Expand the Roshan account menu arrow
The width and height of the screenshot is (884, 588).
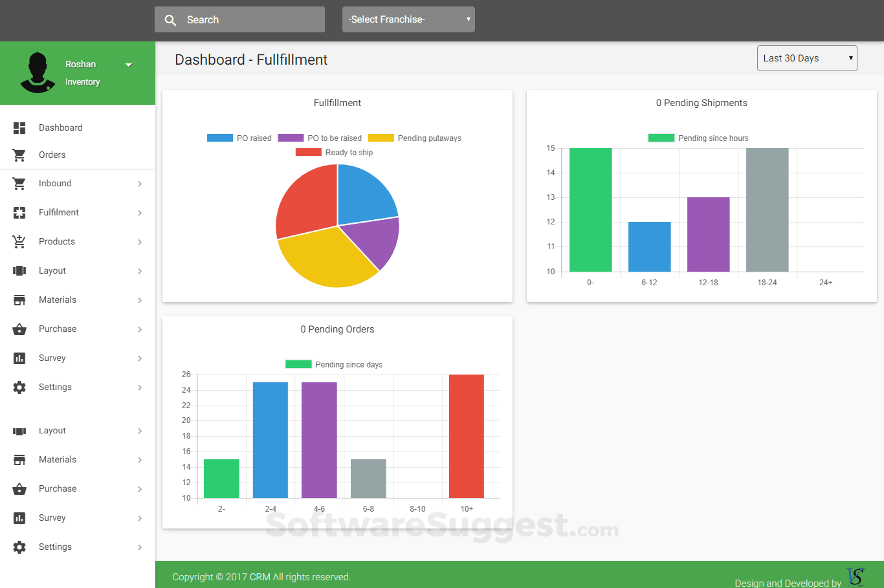tap(129, 65)
